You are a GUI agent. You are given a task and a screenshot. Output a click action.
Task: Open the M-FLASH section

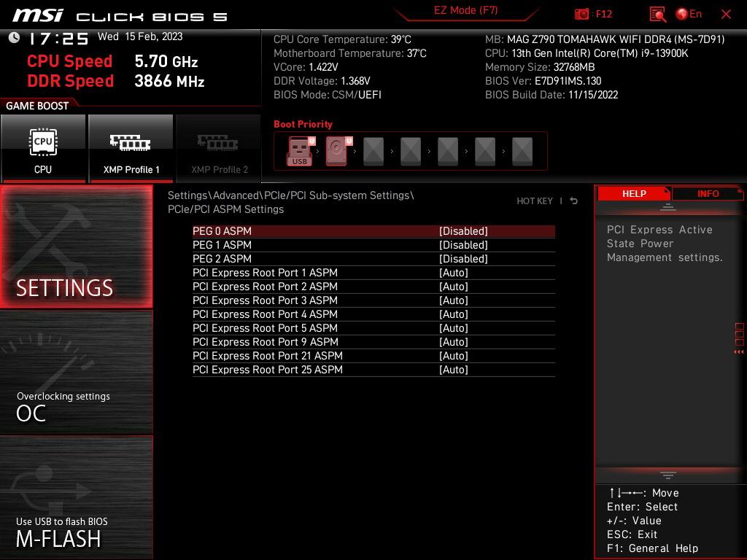pyautogui.click(x=77, y=497)
